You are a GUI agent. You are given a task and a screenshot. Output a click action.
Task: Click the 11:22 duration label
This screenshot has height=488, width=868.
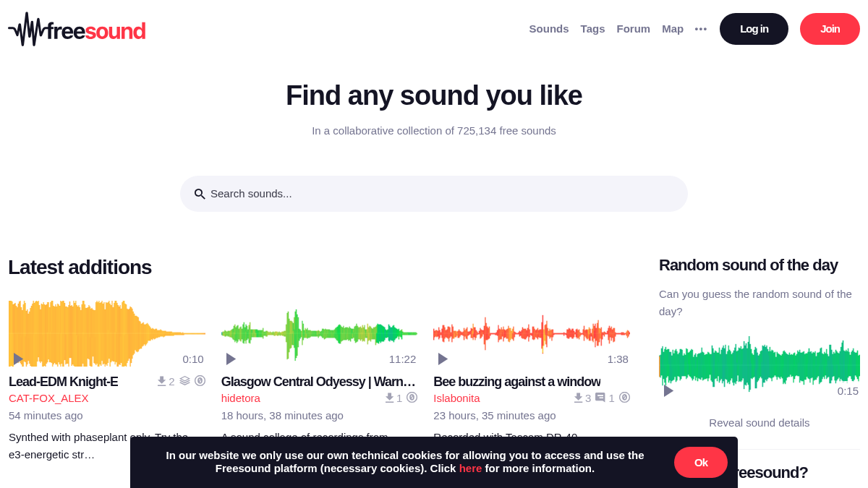pos(402,359)
